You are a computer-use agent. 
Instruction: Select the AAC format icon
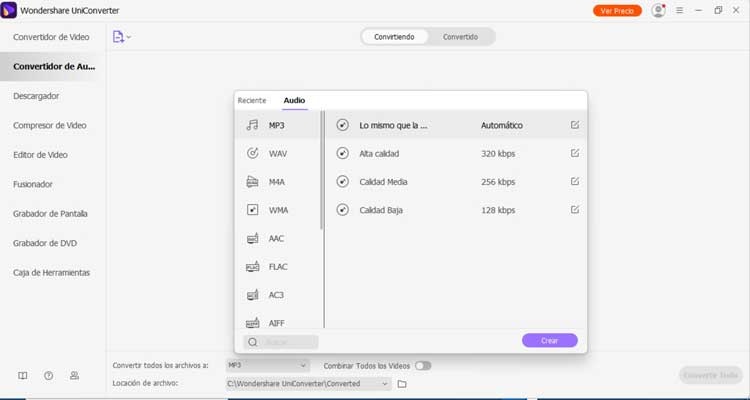pyautogui.click(x=252, y=238)
